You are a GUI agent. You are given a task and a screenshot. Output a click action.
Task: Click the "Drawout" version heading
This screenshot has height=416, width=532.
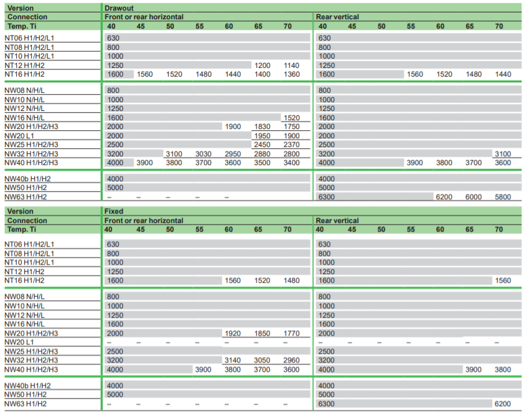pos(119,8)
